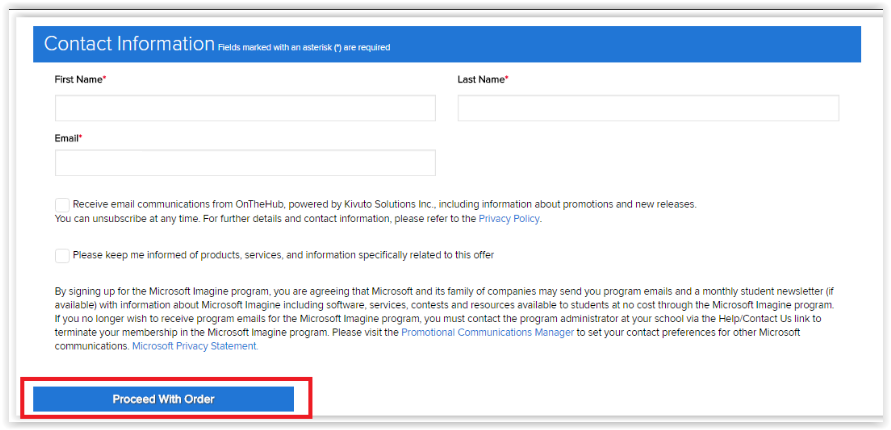Viewport: 891px width, 430px height.
Task: Click the Proceed With Order button
Action: 163,399
